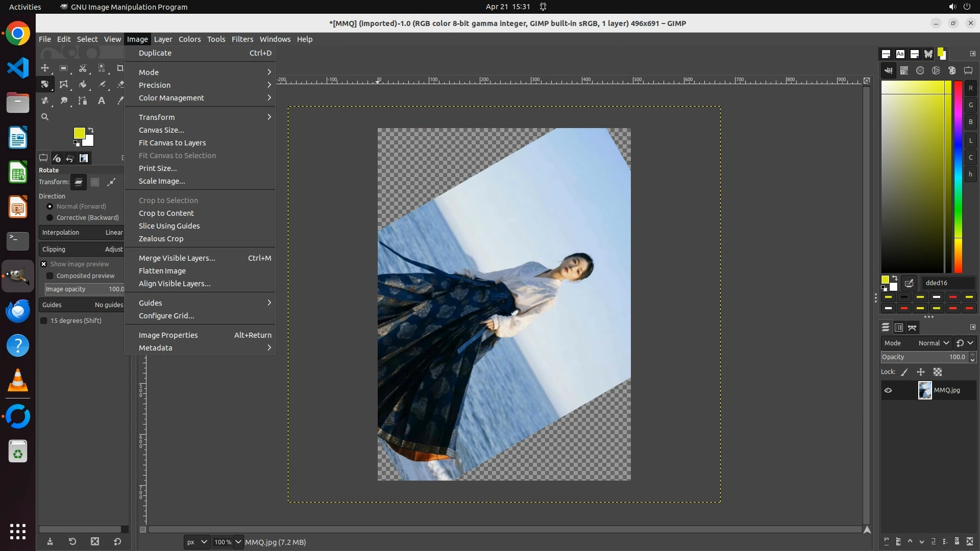Choose the Bucket Fill tool
Viewport: 980px width, 551px height.
(83, 85)
